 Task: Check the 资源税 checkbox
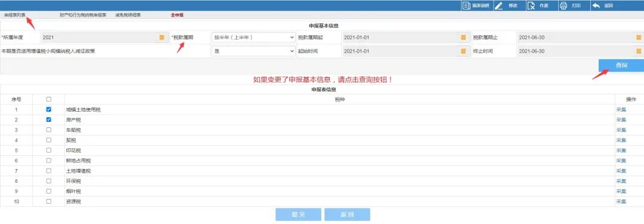[x=49, y=202]
